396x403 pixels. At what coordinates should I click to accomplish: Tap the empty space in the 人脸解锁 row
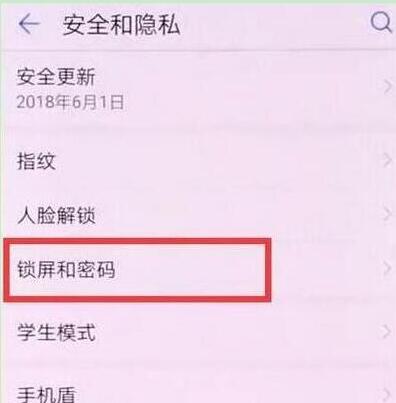[x=238, y=215]
